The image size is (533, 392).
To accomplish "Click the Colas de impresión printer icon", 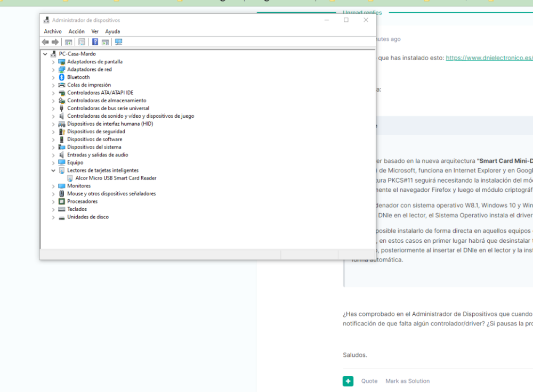I will pos(61,85).
